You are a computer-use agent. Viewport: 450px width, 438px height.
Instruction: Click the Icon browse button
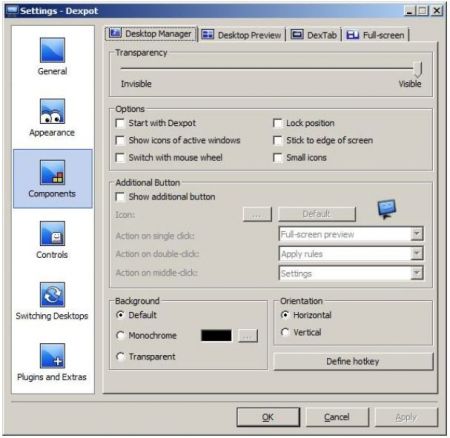pos(257,214)
